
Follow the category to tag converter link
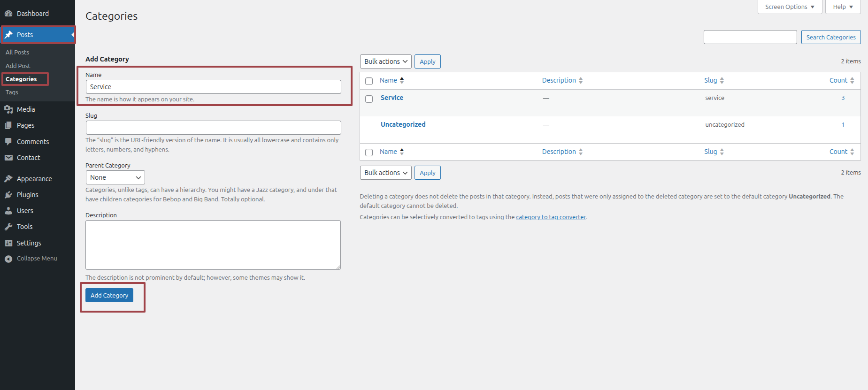[551, 217]
